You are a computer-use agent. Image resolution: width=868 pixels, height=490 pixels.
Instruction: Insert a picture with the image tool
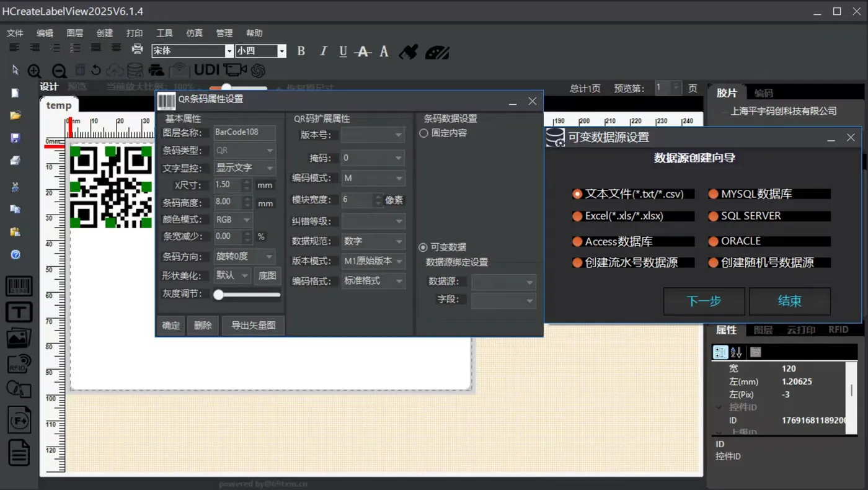pyautogui.click(x=19, y=338)
